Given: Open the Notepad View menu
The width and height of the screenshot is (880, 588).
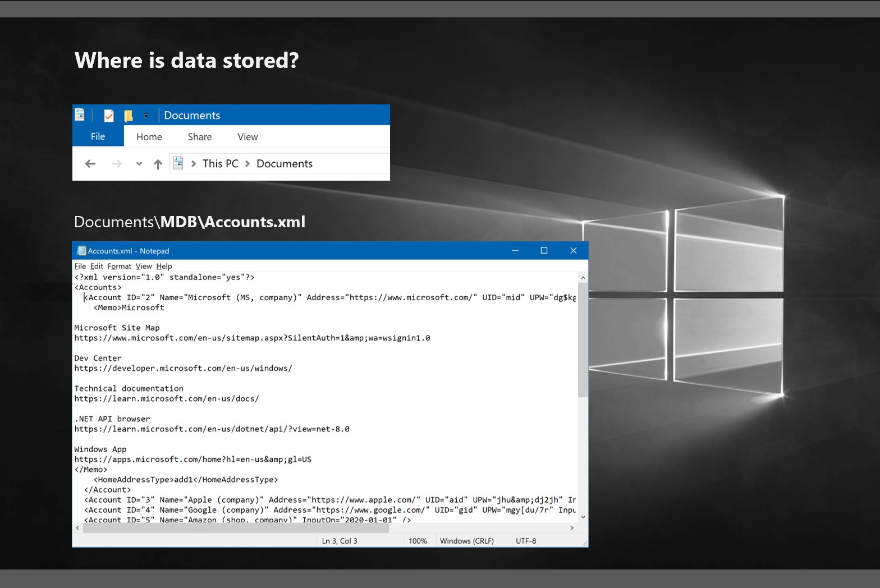Looking at the screenshot, I should coord(144,267).
